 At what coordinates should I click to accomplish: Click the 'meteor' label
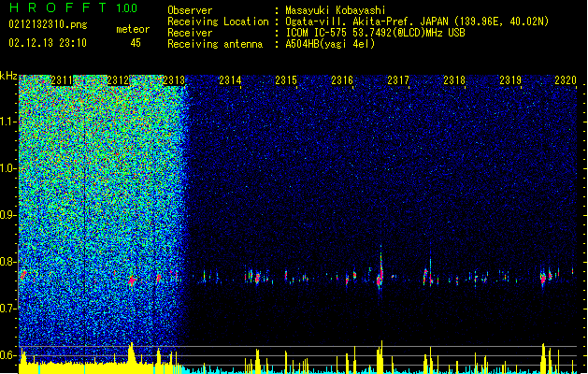pos(133,29)
